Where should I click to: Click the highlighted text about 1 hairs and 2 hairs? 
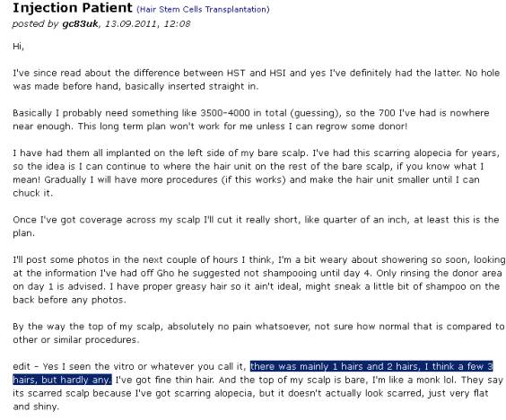pyautogui.click(x=371, y=366)
